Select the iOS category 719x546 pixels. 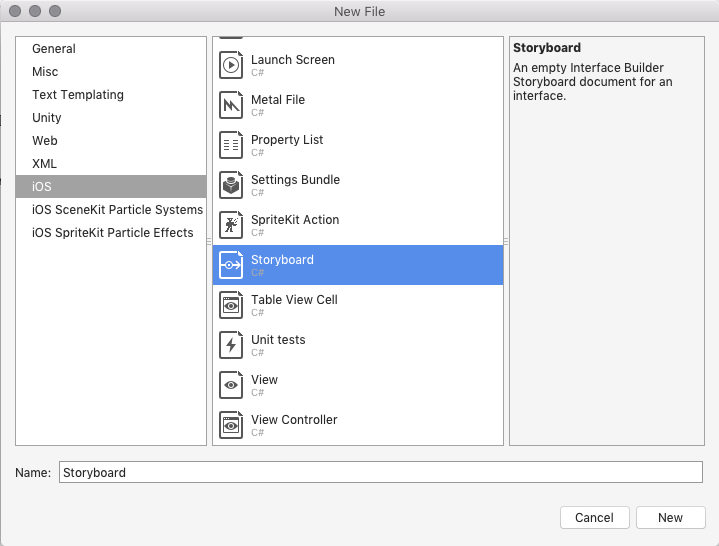(x=111, y=187)
